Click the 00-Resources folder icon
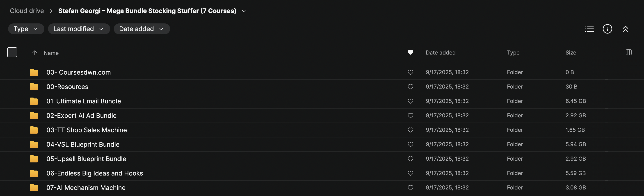This screenshot has height=196, width=644. click(34, 87)
